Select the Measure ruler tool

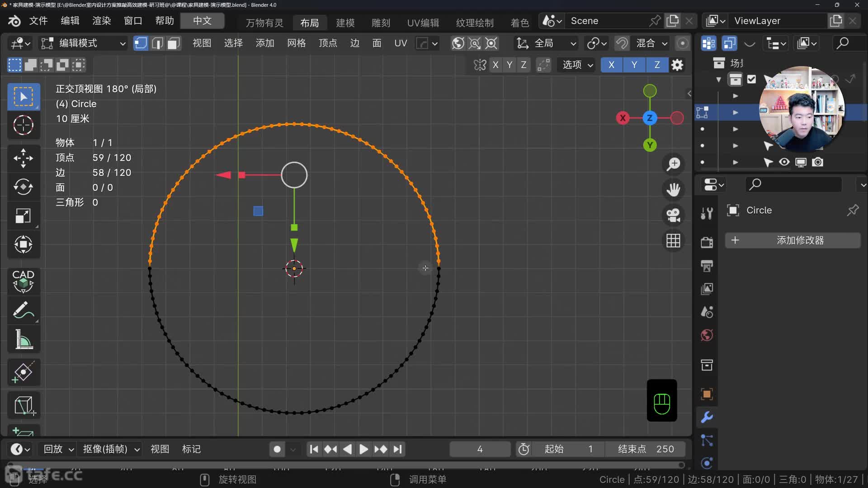coord(23,339)
